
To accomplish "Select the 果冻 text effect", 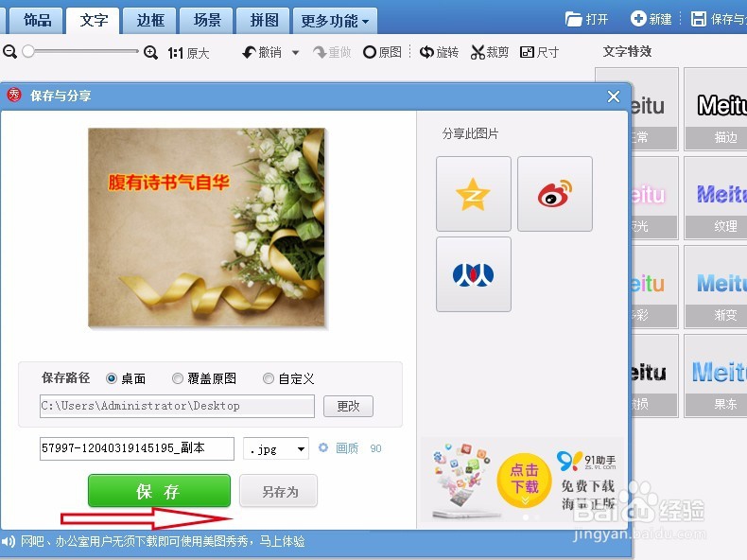I will tap(717, 376).
